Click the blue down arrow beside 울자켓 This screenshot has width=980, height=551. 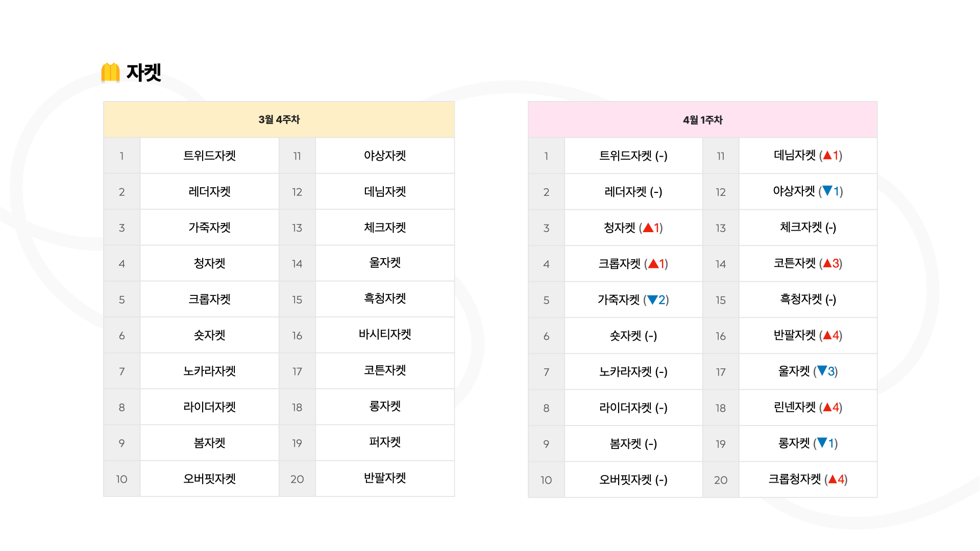pyautogui.click(x=822, y=371)
